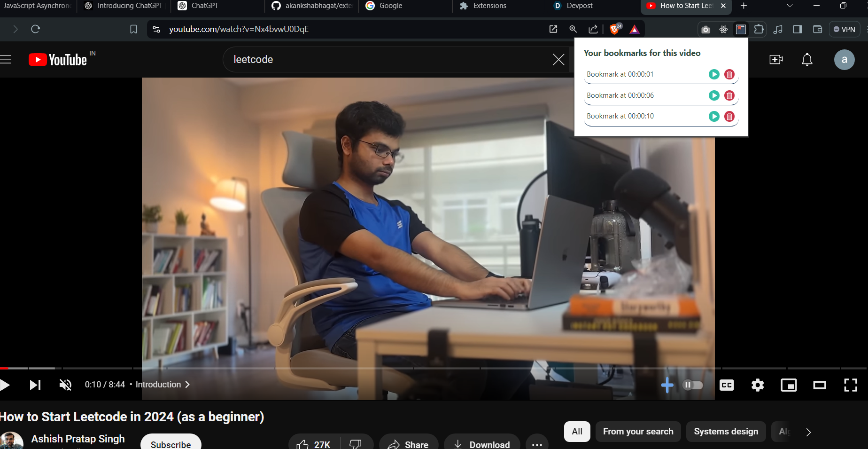
Task: Open Brave Rewards triangle icon
Action: coord(635,30)
